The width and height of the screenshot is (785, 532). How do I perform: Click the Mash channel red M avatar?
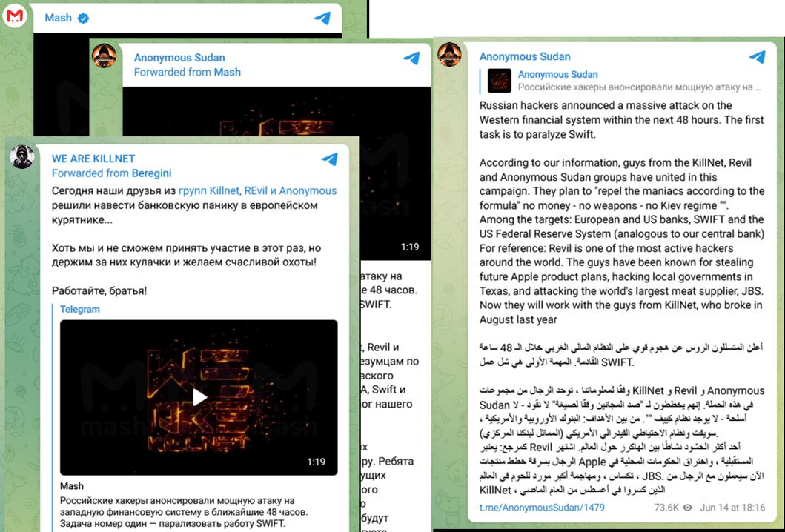click(x=15, y=16)
